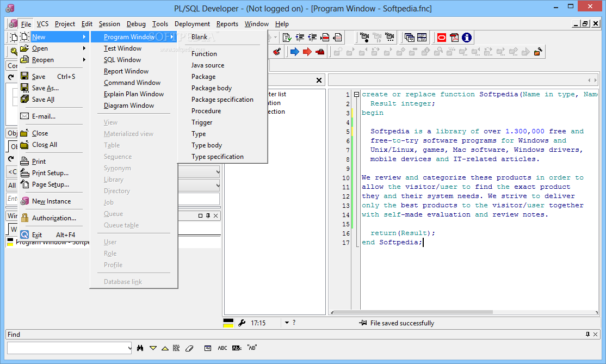Open the PDF manual toolbar icon

pyautogui.click(x=454, y=38)
